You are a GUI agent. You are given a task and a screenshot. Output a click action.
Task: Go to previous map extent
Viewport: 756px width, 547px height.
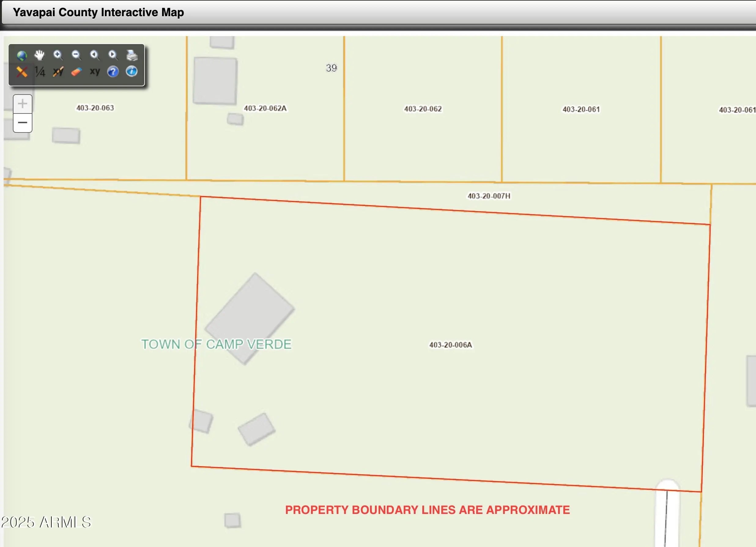tap(95, 55)
